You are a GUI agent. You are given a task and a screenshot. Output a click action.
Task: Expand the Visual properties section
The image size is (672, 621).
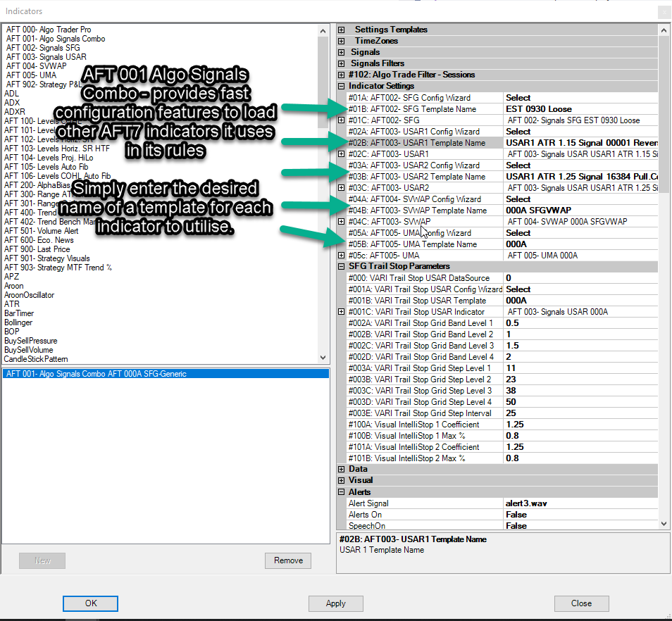click(x=342, y=480)
